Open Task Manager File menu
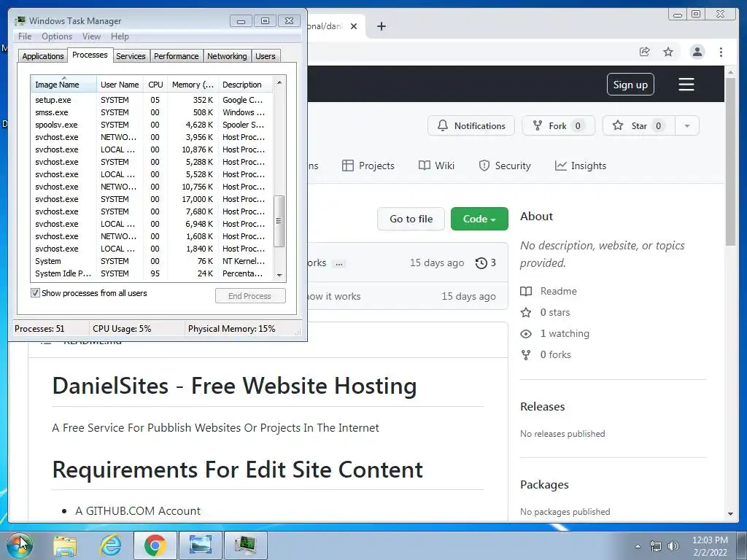The image size is (747, 560). [25, 36]
